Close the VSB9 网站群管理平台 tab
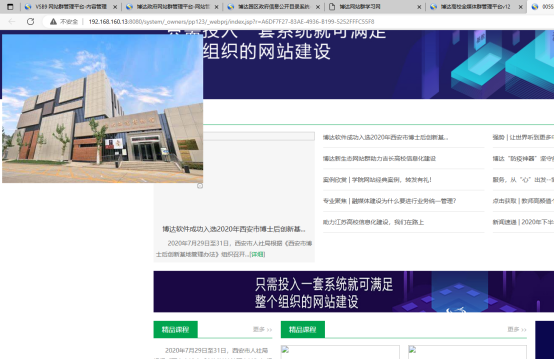 (x=115, y=7)
